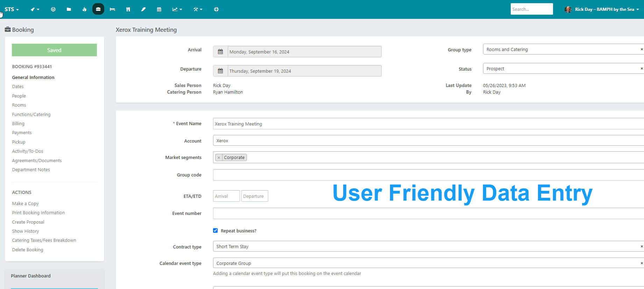Viewport: 644px width, 289px height.
Task: Click the green Saved button
Action: tap(54, 50)
